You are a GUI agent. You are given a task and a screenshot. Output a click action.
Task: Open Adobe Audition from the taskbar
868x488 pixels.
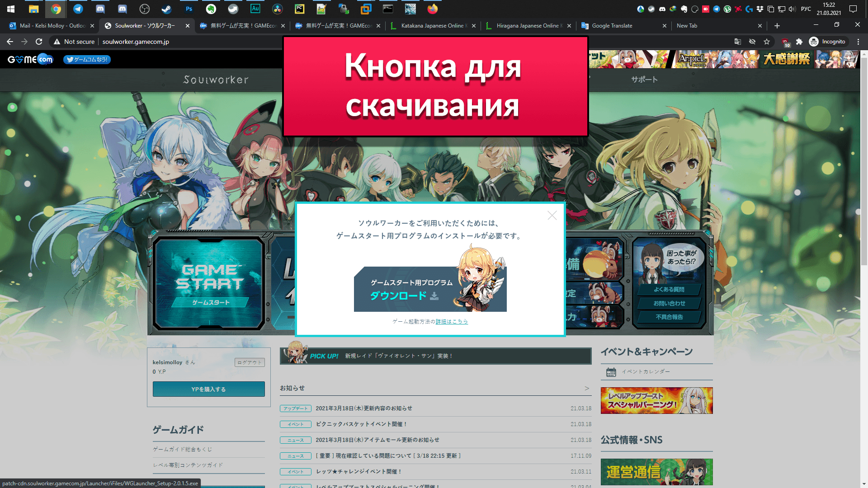[255, 9]
